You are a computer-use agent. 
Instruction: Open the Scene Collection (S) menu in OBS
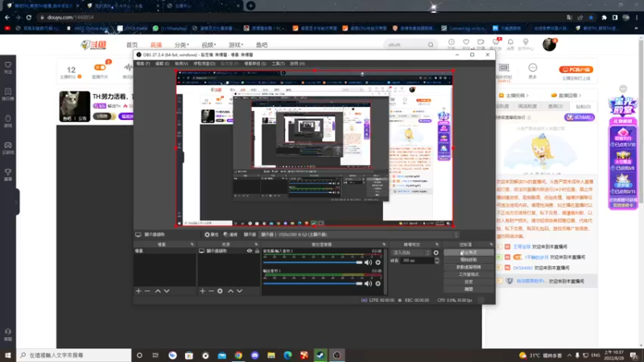point(255,64)
